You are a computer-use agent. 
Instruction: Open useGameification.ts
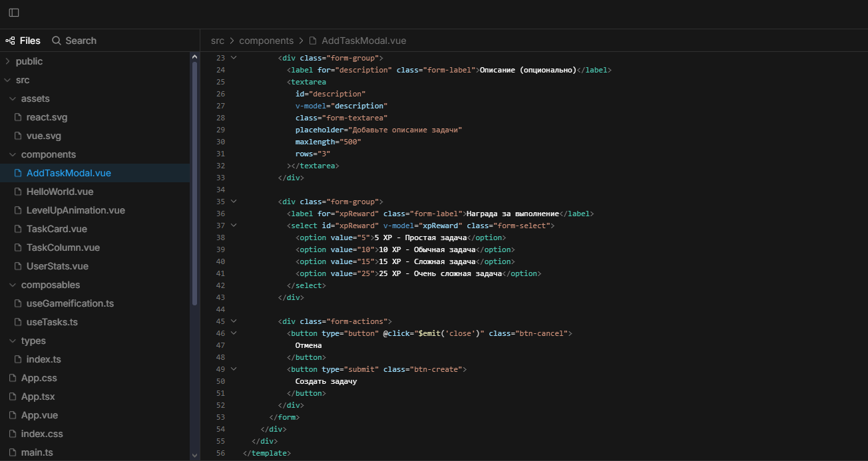point(70,303)
